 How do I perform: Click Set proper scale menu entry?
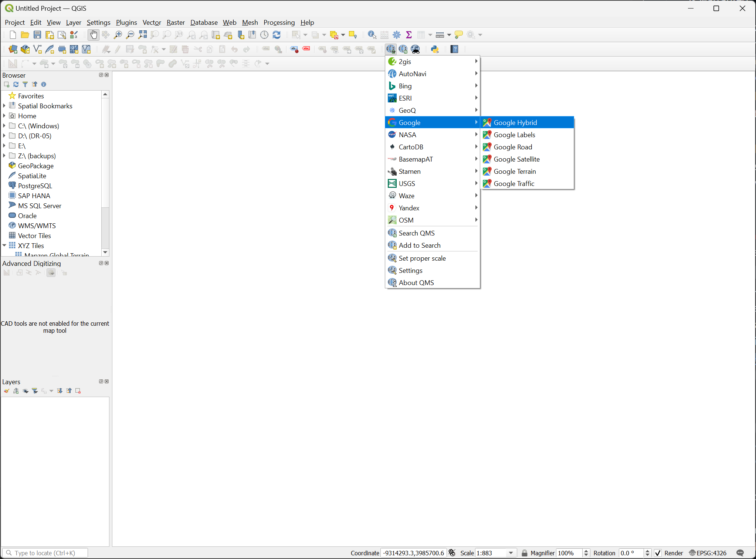[x=433, y=258]
